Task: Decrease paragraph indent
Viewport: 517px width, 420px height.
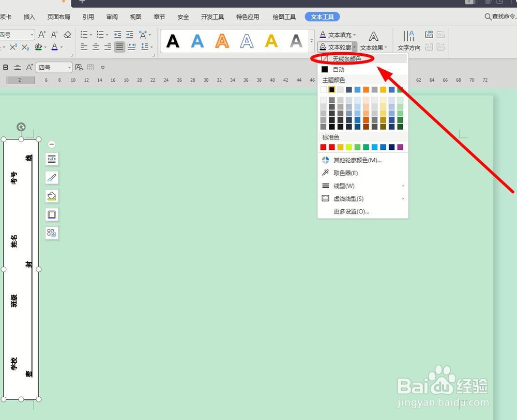Action: click(x=117, y=35)
